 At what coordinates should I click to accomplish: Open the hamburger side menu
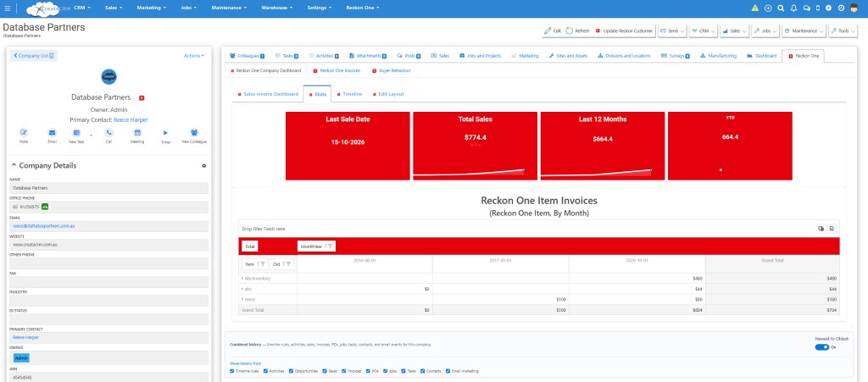pyautogui.click(x=7, y=8)
